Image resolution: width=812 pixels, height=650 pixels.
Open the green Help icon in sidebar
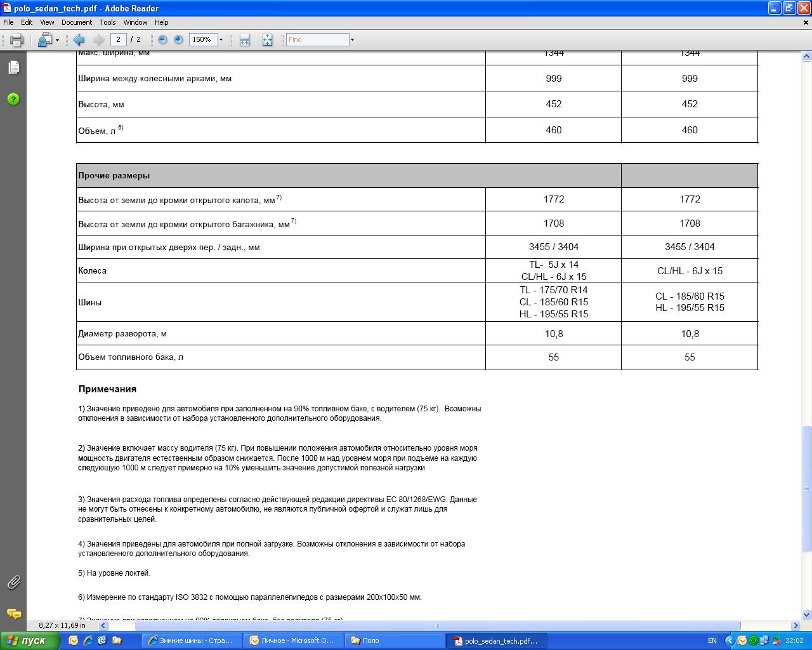coord(13,99)
